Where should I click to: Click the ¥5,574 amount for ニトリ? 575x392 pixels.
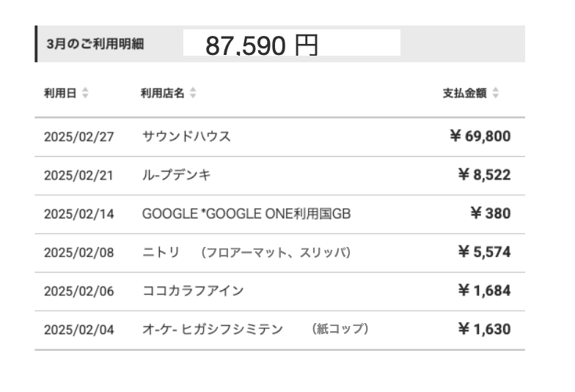click(x=484, y=253)
